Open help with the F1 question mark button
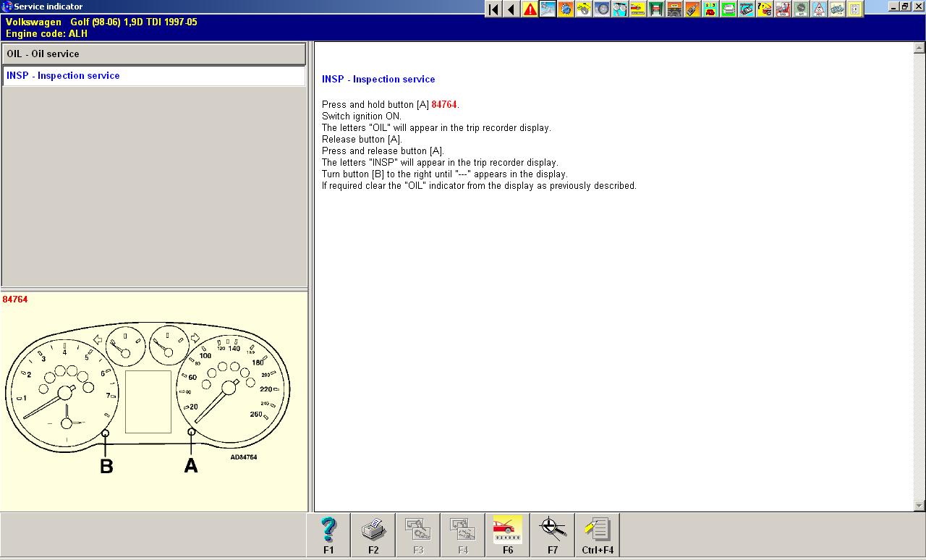 [328, 535]
